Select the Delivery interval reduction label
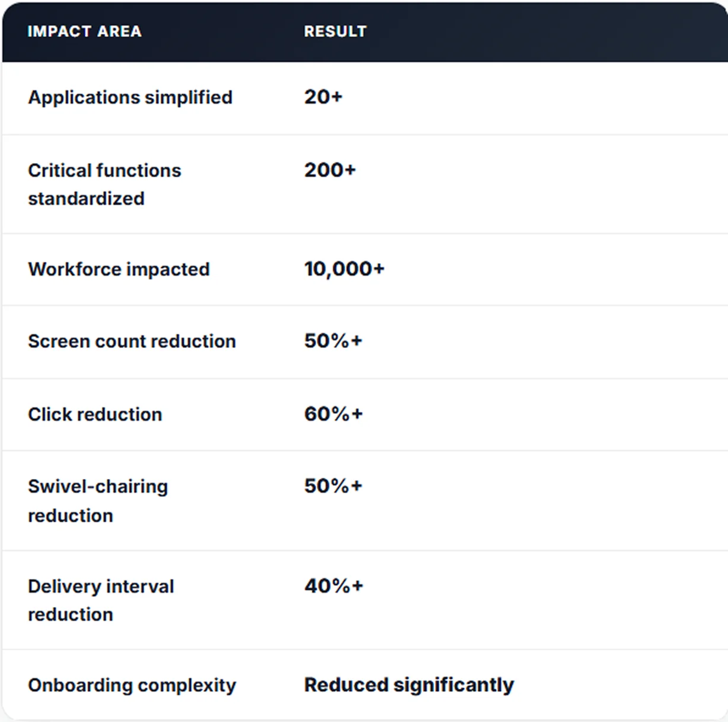Image resolution: width=728 pixels, height=722 pixels. click(101, 600)
